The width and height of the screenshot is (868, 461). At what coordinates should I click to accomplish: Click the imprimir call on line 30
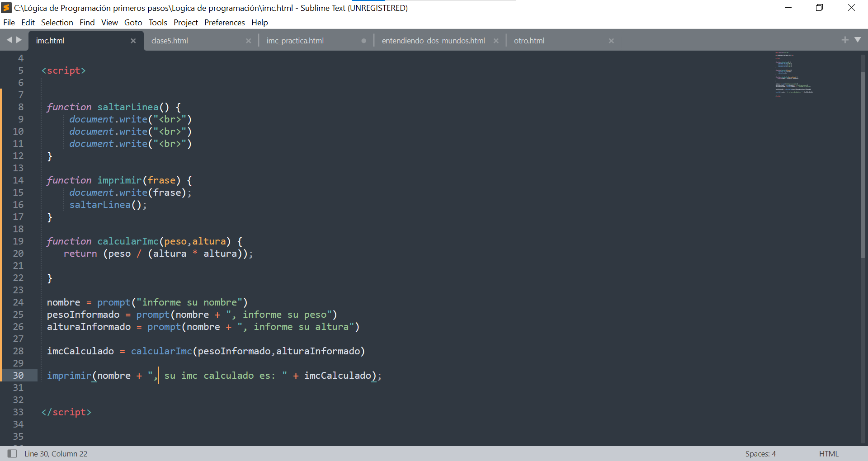[x=69, y=376]
